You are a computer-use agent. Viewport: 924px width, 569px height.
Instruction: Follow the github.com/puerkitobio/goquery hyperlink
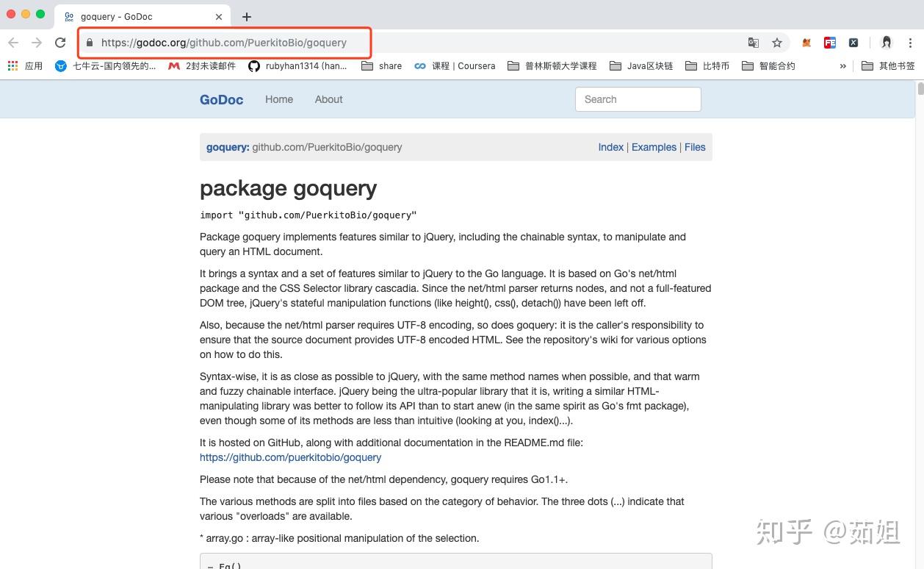[290, 457]
